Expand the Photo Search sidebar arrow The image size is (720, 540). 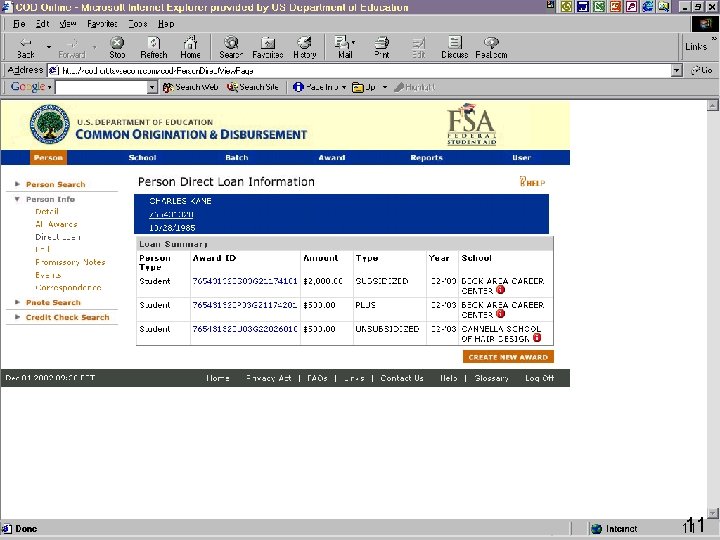(17, 302)
